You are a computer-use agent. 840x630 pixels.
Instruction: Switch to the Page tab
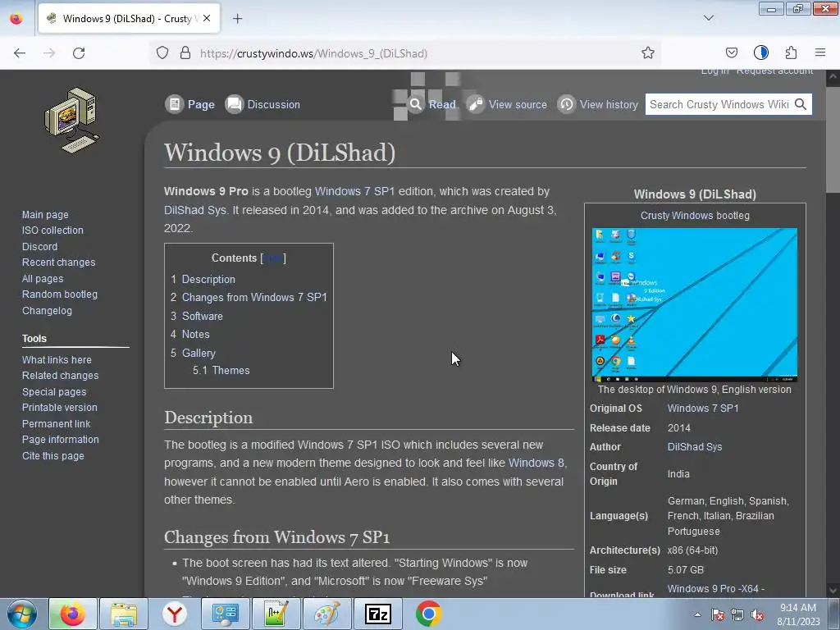pos(190,104)
